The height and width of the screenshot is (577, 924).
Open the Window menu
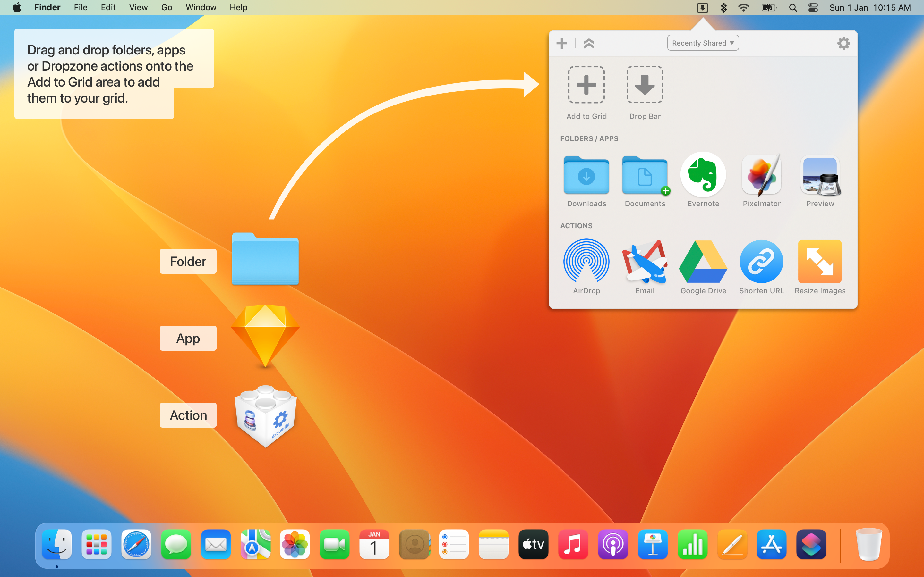coord(201,7)
